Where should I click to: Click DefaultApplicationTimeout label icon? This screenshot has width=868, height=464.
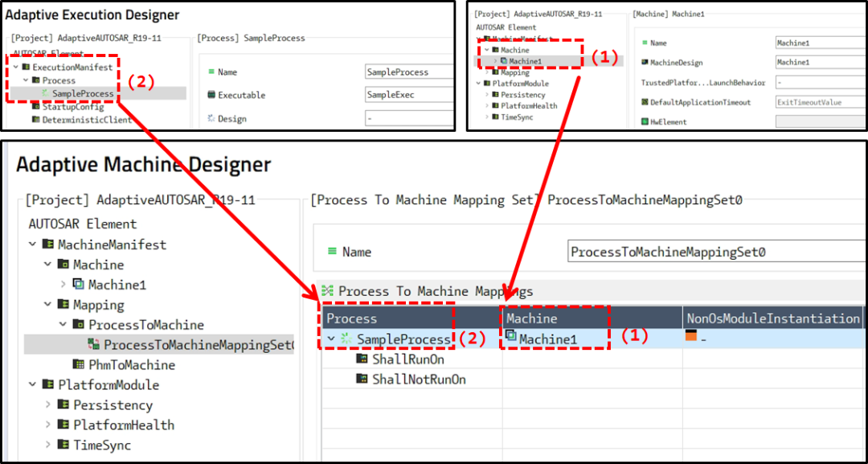[645, 102]
